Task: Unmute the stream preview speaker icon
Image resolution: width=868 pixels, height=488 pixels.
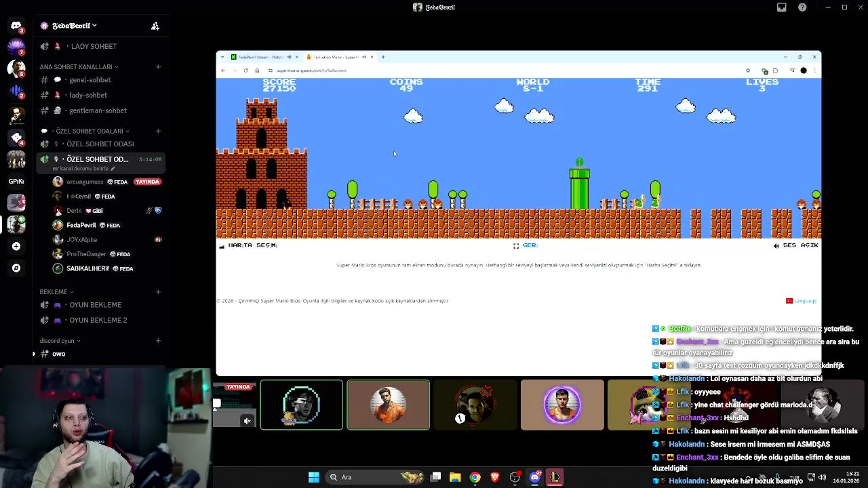Action: tap(248, 421)
